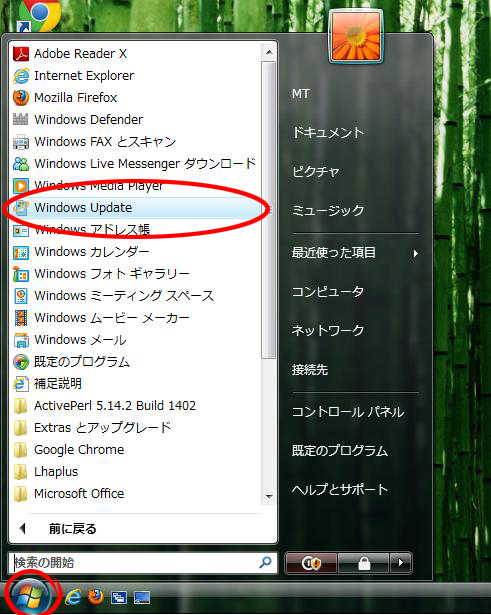Click the power sleep button
The image size is (491, 615).
311,563
